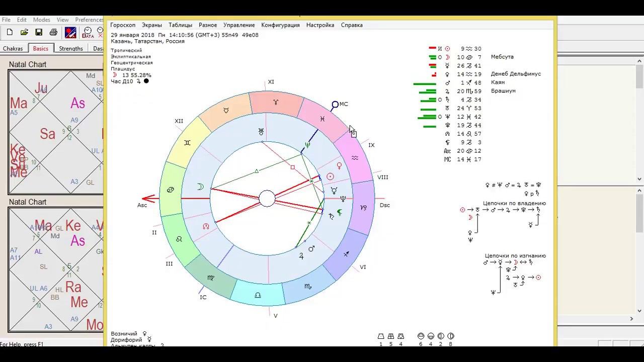Open the clock DATA icon in toolbar
Image resolution: width=644 pixels, height=362 pixels.
coord(88,33)
